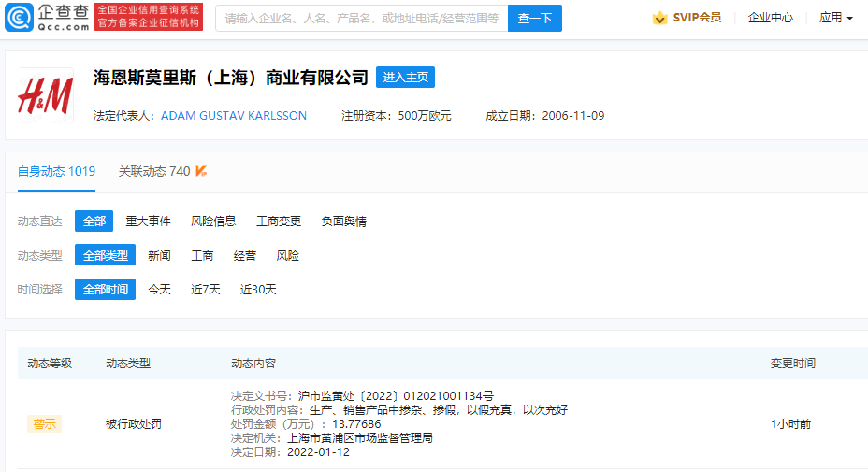Click the penalty content 生产、销售产品中掺杂、掺假 text
Viewport: 868px width, 472px height.
point(438,410)
